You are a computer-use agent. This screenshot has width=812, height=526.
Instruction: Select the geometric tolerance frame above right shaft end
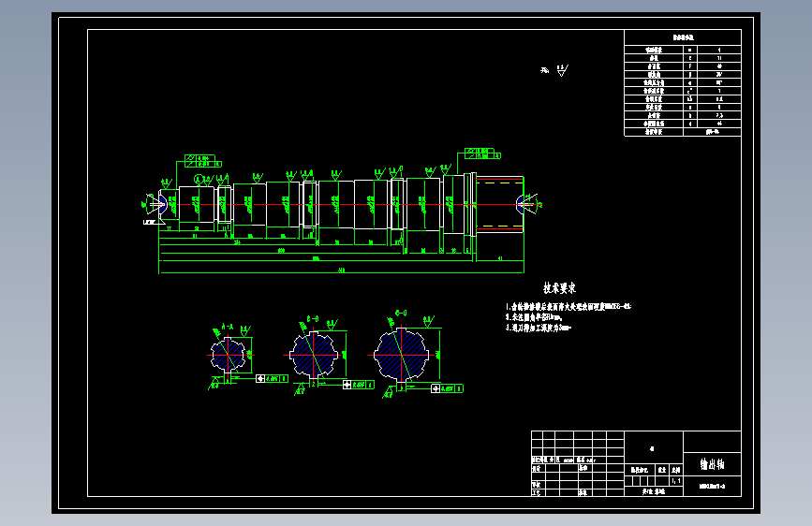click(482, 153)
